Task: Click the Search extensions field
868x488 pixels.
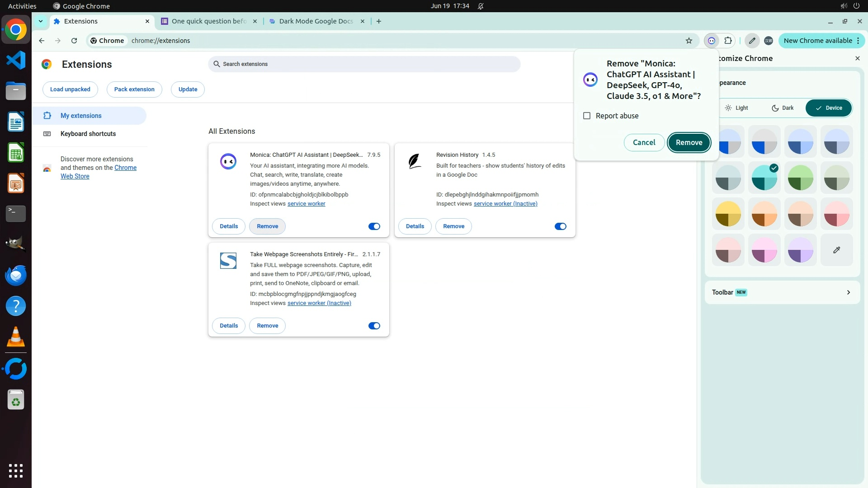Action: (364, 64)
